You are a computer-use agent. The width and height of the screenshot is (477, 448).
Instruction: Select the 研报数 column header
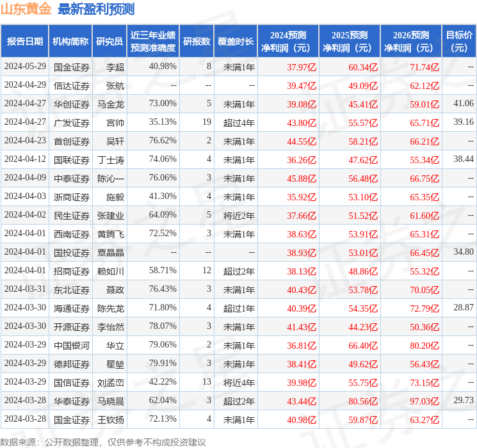point(197,42)
